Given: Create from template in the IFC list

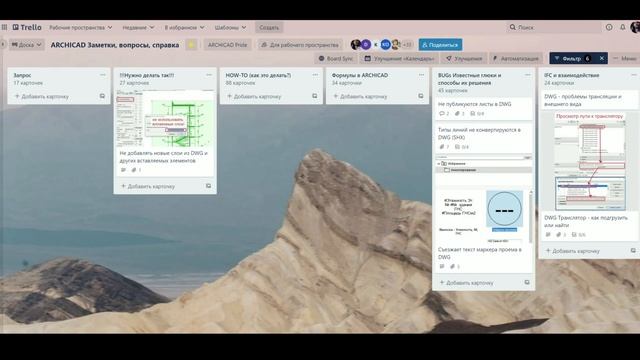Looking at the screenshot, I should click(x=633, y=251).
